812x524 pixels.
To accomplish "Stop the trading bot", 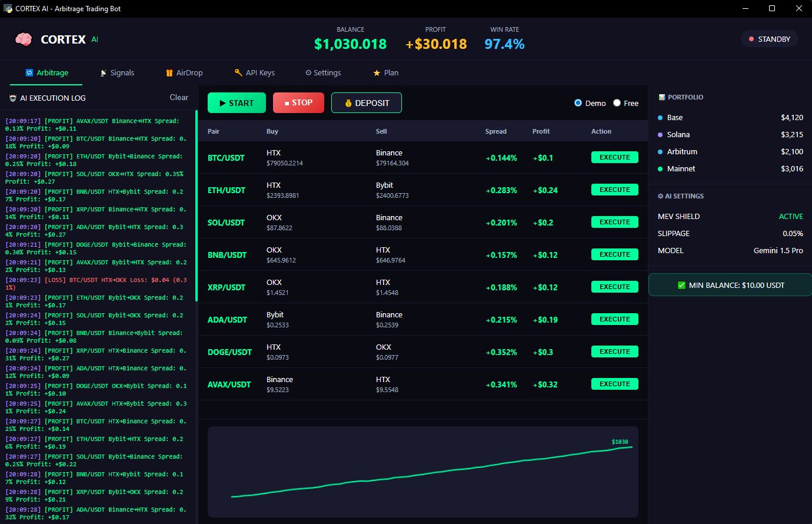I will click(x=299, y=103).
